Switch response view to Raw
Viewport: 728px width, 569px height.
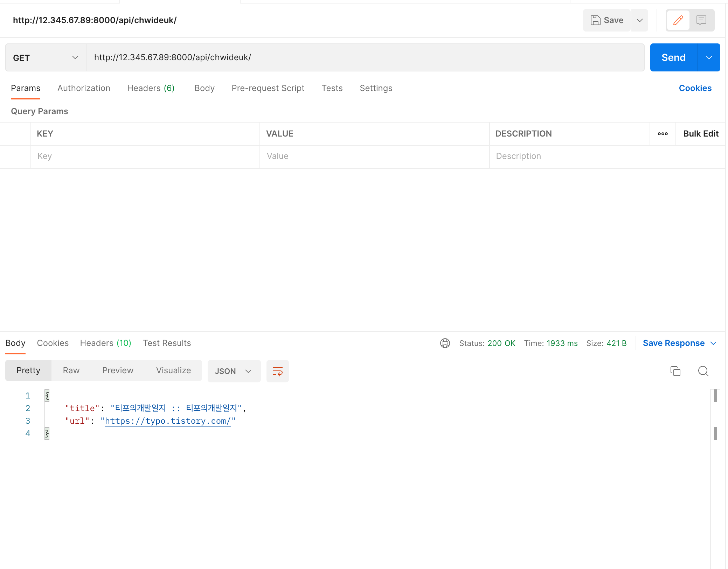pos(71,370)
